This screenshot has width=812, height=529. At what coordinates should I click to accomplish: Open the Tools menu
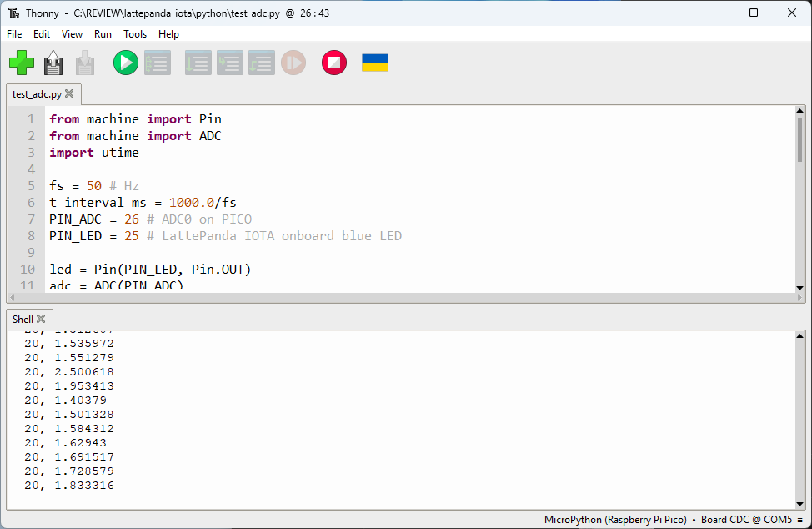tap(135, 34)
